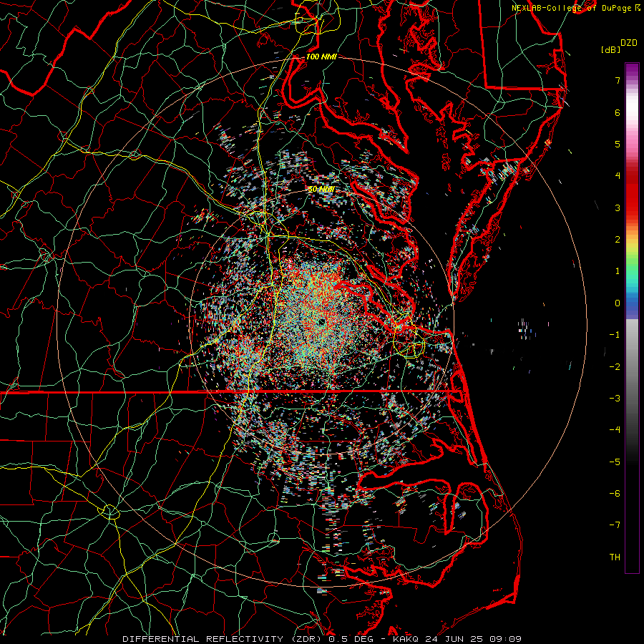Select the 7 value on color scale

coord(618,80)
